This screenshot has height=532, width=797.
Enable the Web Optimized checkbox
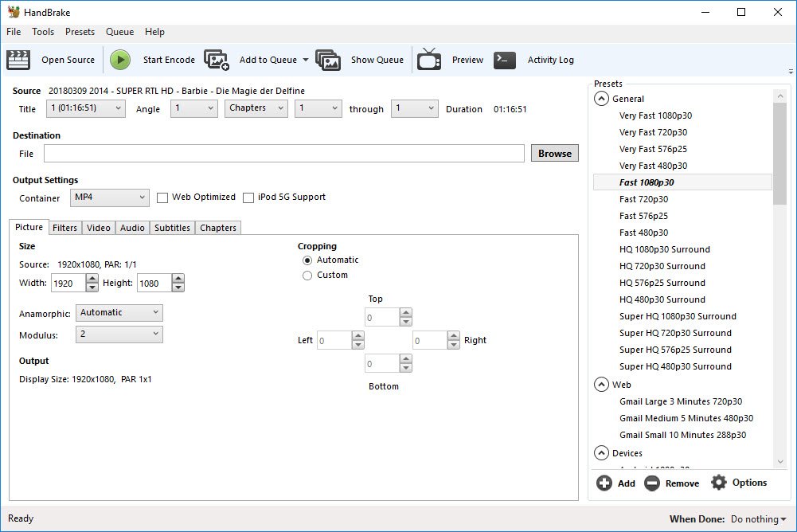162,198
